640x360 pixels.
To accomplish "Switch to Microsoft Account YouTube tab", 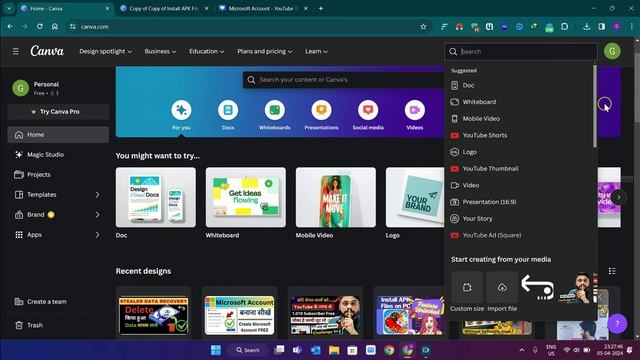I will click(x=263, y=9).
